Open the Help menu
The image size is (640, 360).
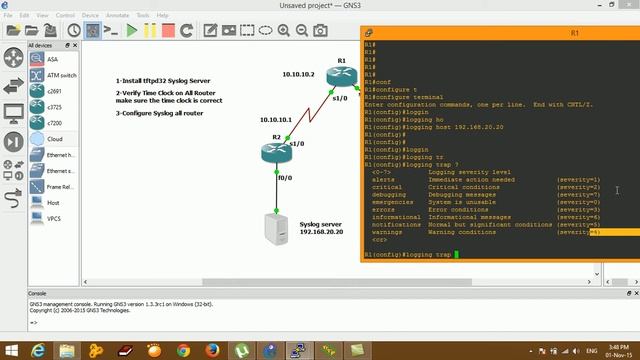point(162,16)
